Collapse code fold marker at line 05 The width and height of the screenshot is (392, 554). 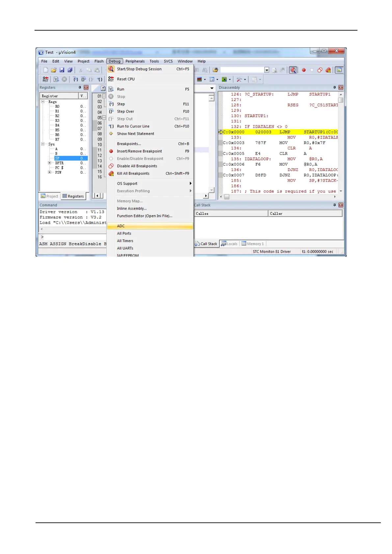[104, 117]
